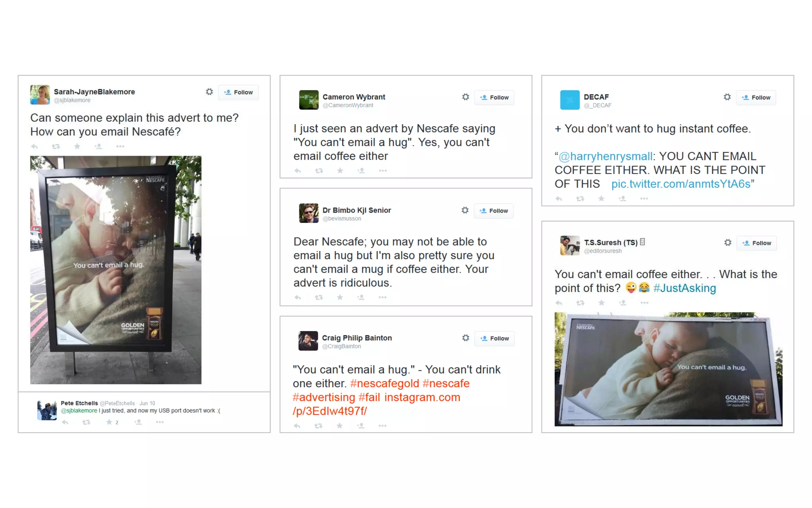This screenshot has width=812, height=508.
Task: Toggle Follow for T.S.Suresh
Action: 756,243
